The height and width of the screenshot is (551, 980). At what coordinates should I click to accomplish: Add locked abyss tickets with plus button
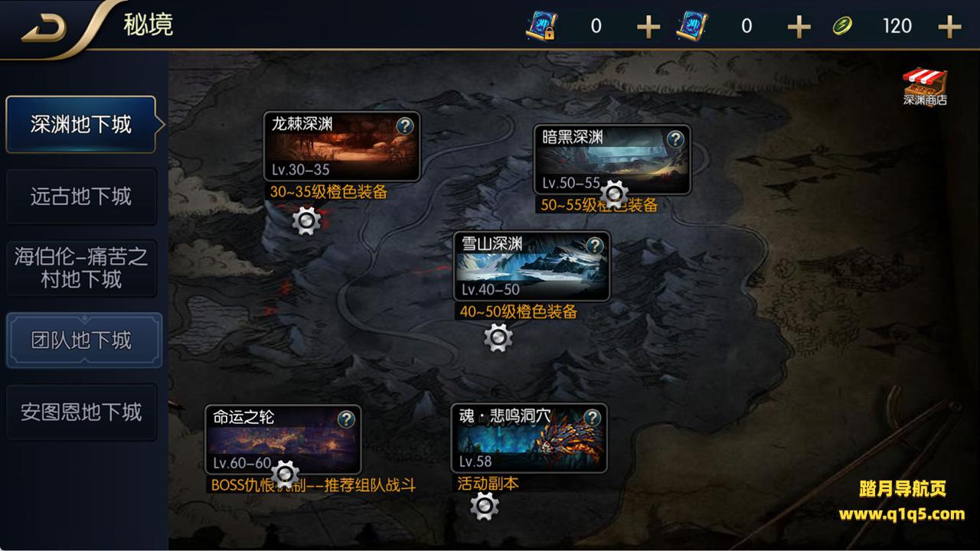648,27
